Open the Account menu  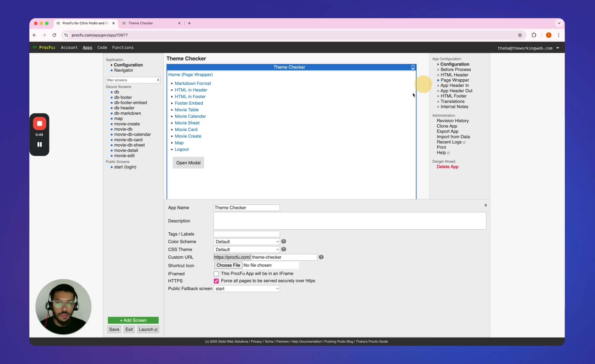click(69, 48)
